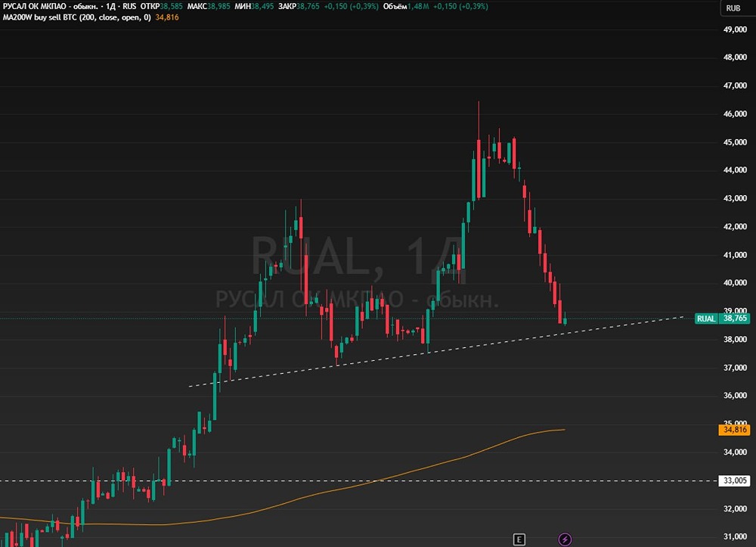Click the МИН value 38,495

(262, 6)
